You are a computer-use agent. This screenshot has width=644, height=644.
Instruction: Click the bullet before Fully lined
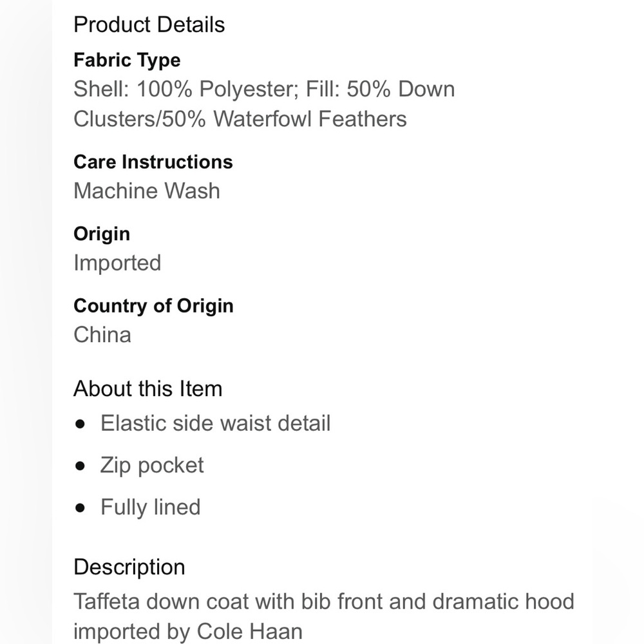click(x=80, y=508)
